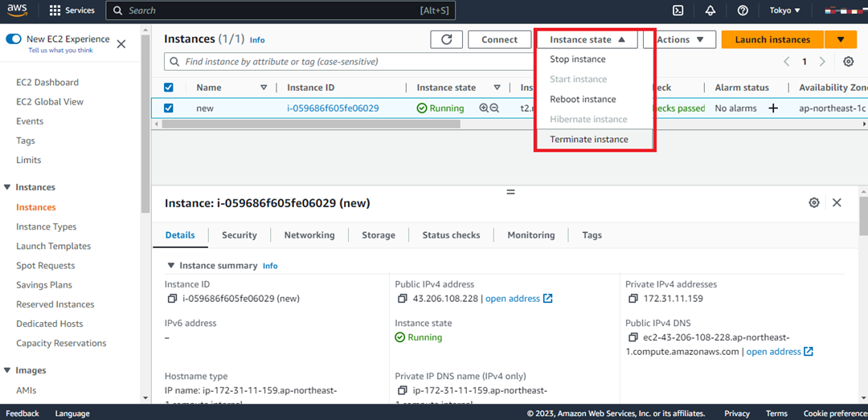Click the zoom-in filter icon beside Running
This screenshot has width=868, height=420.
click(x=484, y=108)
